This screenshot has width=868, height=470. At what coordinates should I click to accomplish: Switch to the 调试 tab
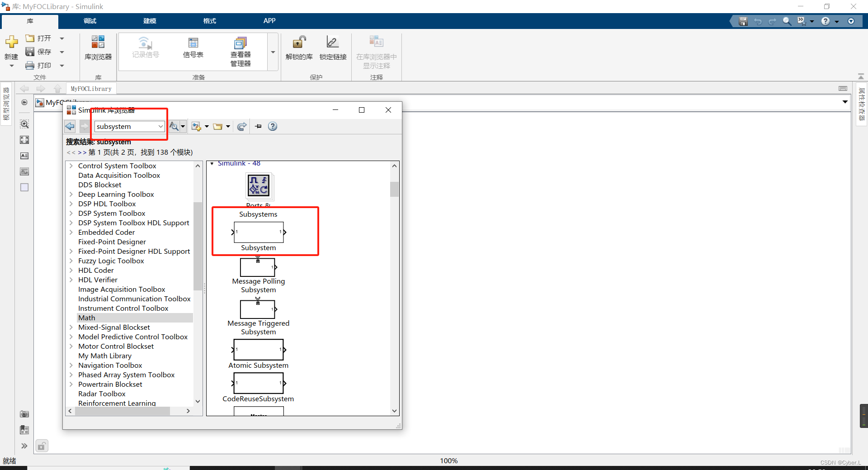pos(90,21)
